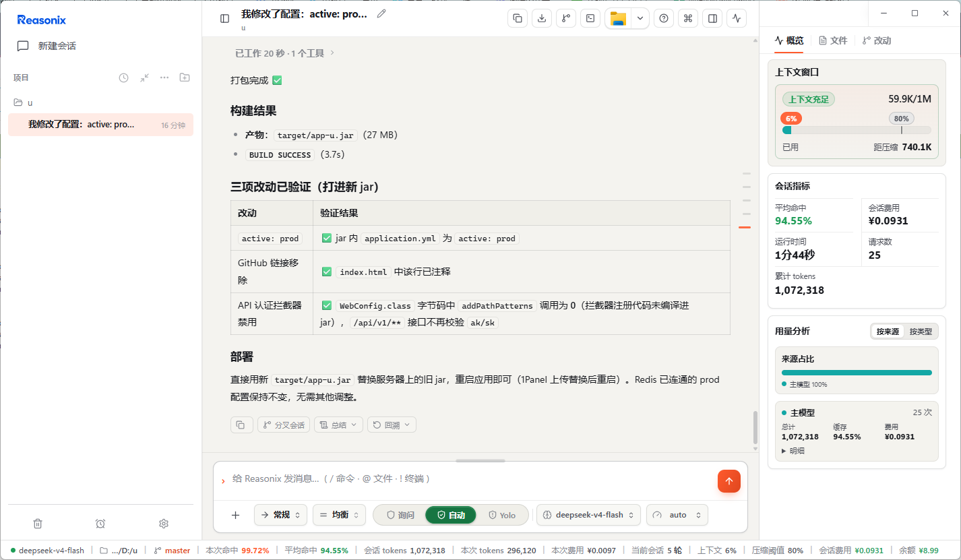
Task: Open the deepseek-v4-flash model selector
Action: click(x=588, y=515)
